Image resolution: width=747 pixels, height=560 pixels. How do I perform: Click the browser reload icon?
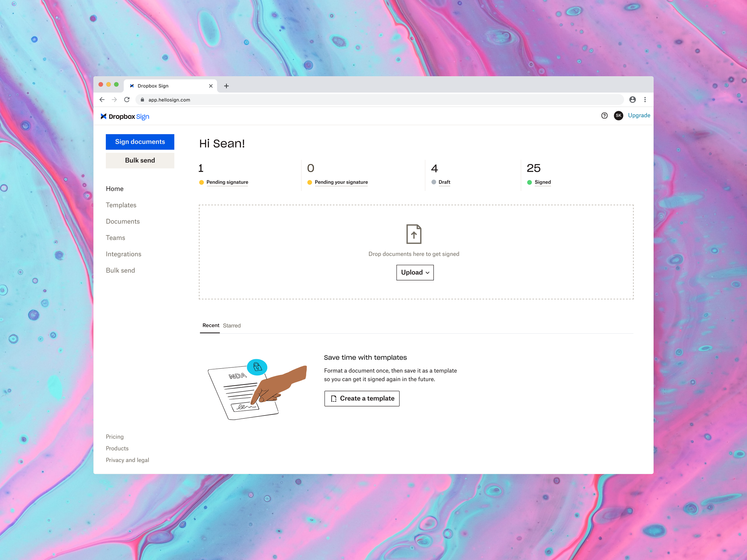[127, 99]
